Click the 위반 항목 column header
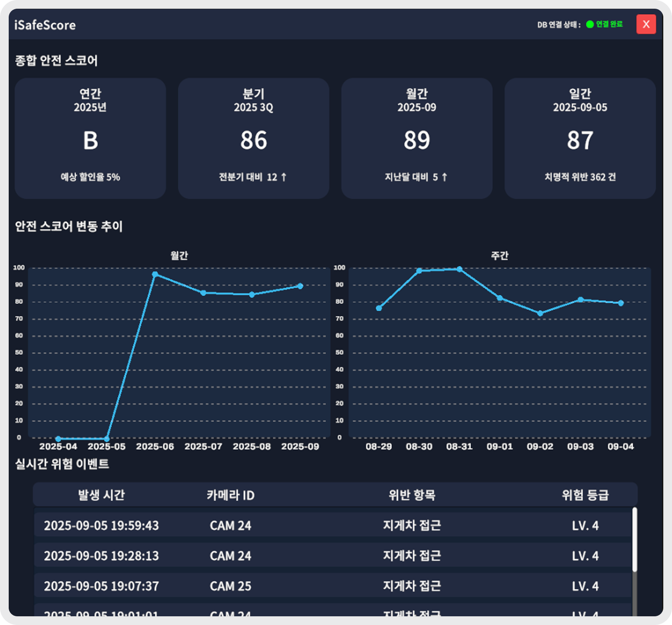672x625 pixels. pos(412,495)
